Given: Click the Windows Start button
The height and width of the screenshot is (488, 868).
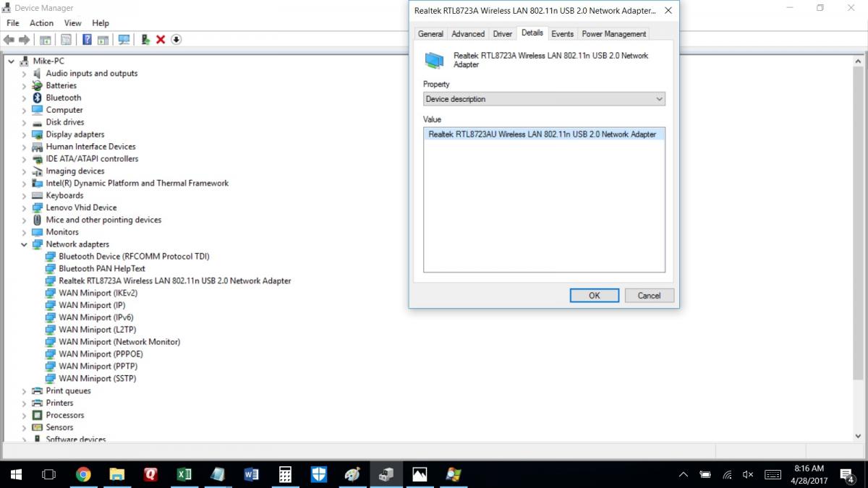Looking at the screenshot, I should coord(16,474).
